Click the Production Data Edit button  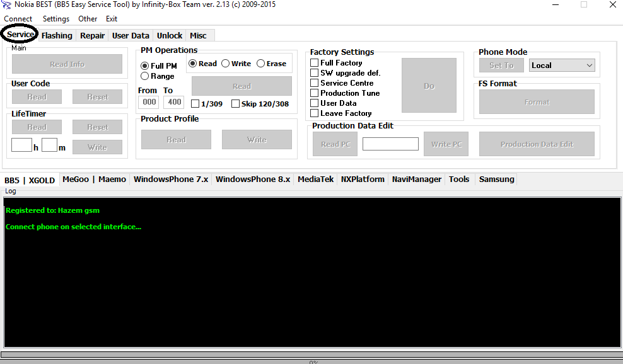coord(537,144)
